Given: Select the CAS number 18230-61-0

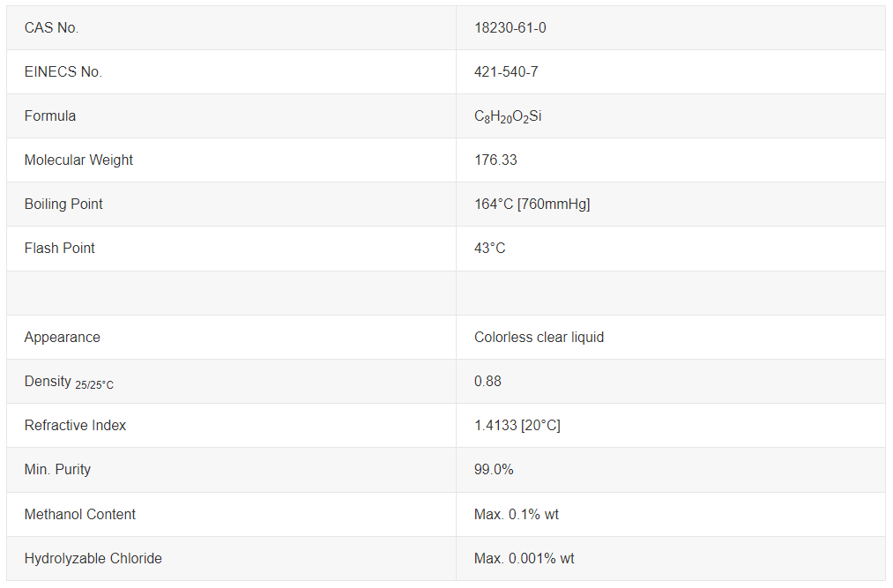Looking at the screenshot, I should pos(510,28).
